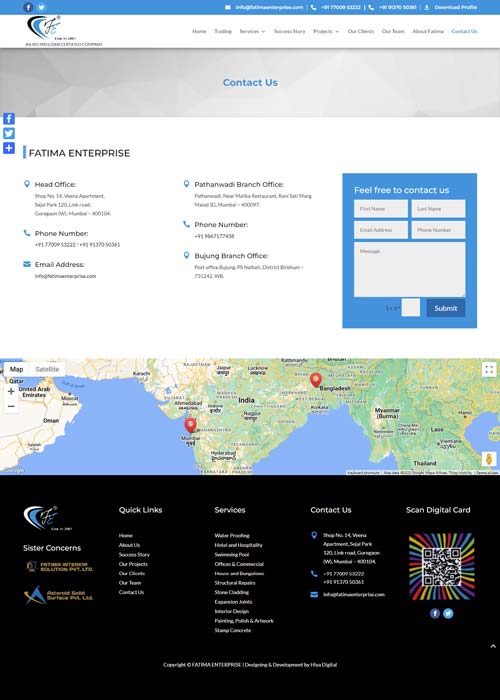
Task: Click the red map marker near Mumbai
Action: tap(191, 425)
